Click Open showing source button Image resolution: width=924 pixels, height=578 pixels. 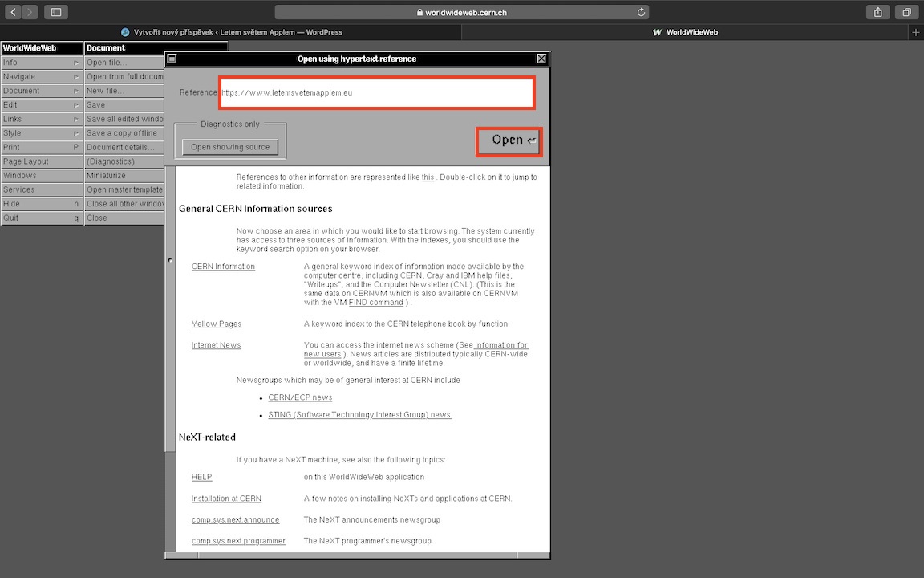(230, 147)
